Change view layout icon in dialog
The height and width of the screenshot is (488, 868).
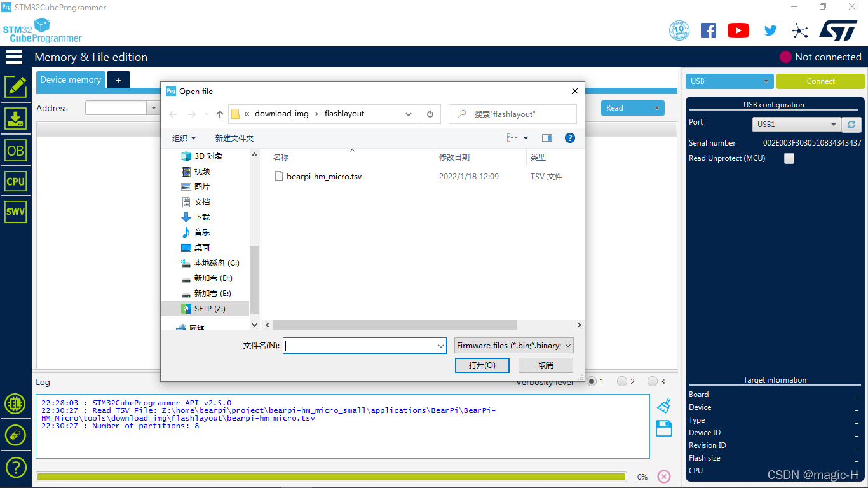tap(512, 138)
